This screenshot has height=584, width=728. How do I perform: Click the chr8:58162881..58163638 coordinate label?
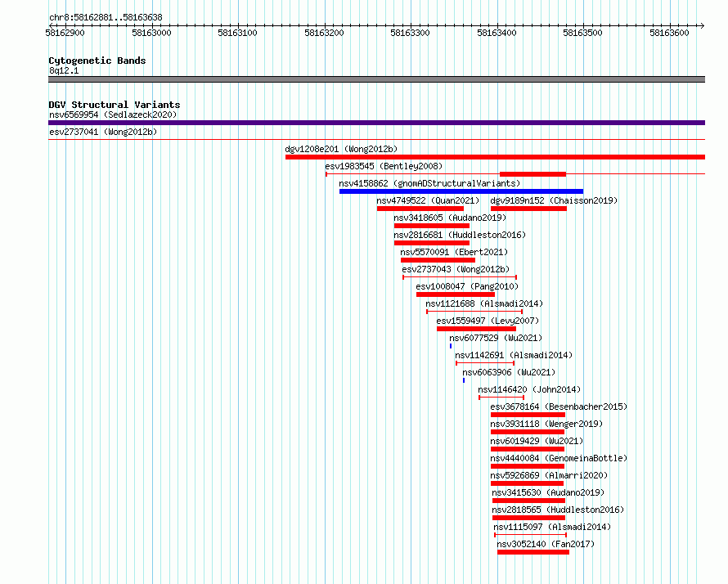pos(106,18)
